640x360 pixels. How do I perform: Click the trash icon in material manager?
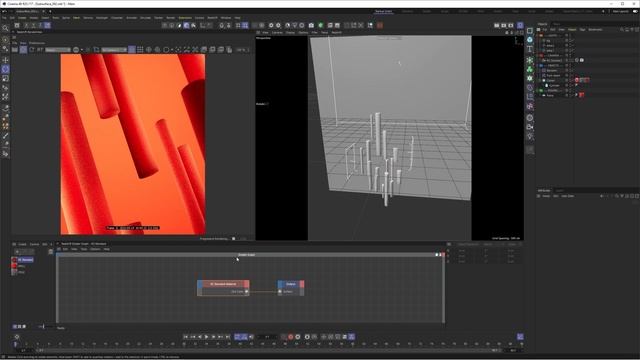pyautogui.click(x=51, y=252)
